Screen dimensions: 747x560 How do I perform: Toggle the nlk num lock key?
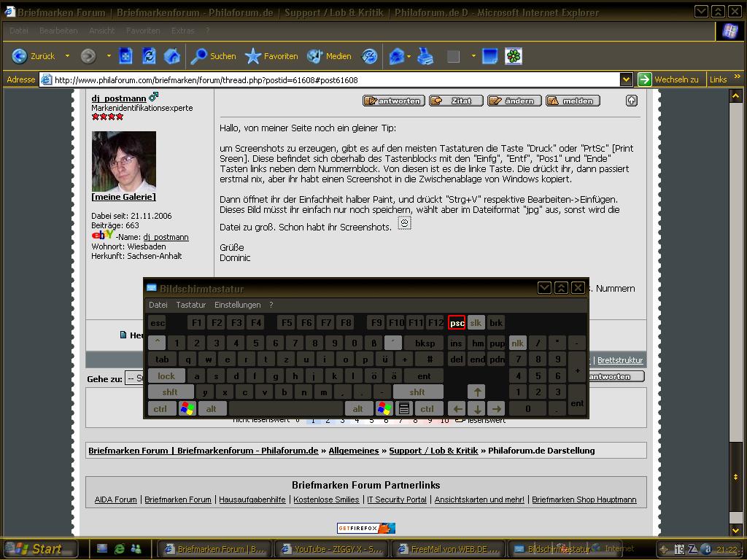pos(518,343)
